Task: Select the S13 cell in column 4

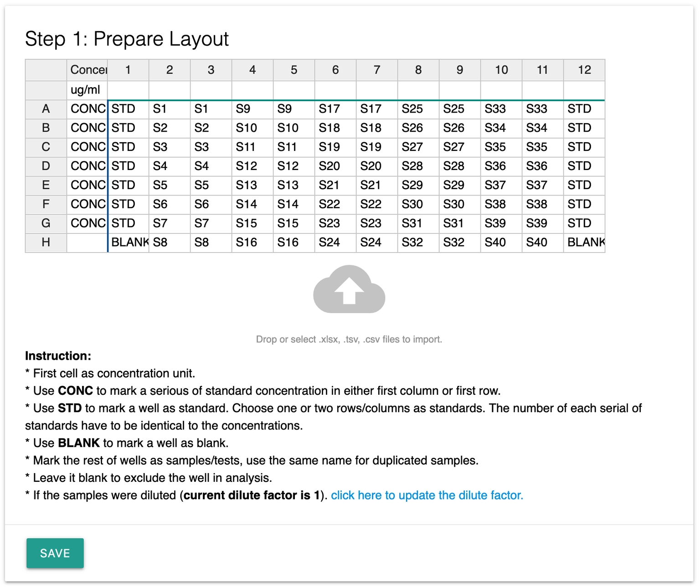Action: tap(252, 185)
